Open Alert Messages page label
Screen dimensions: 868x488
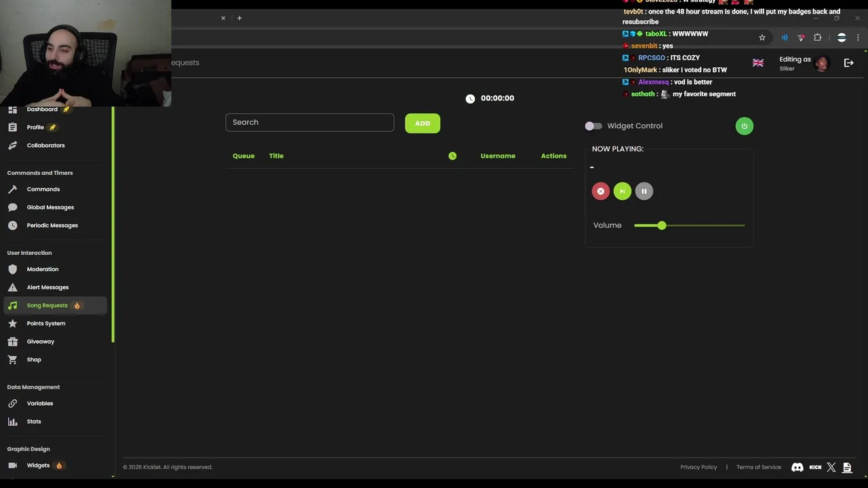coord(47,287)
